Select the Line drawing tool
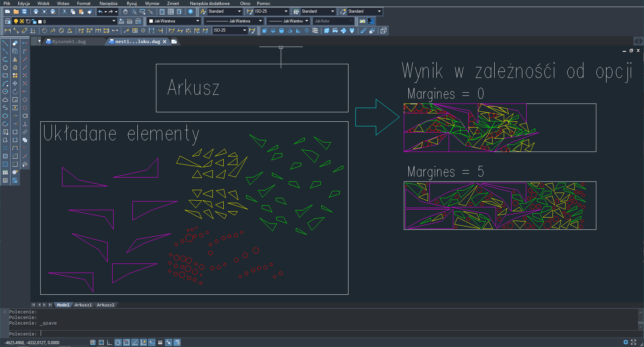This screenshot has width=644, height=347. click(x=5, y=43)
